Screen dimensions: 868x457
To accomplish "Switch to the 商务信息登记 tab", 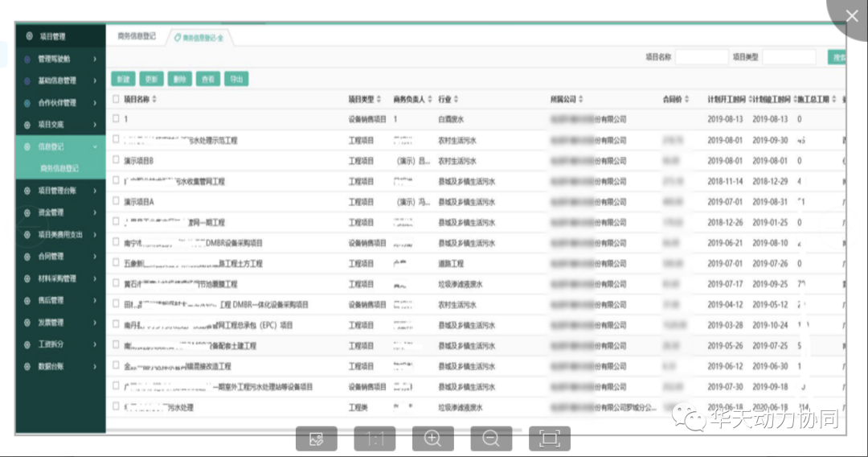I will coord(137,36).
